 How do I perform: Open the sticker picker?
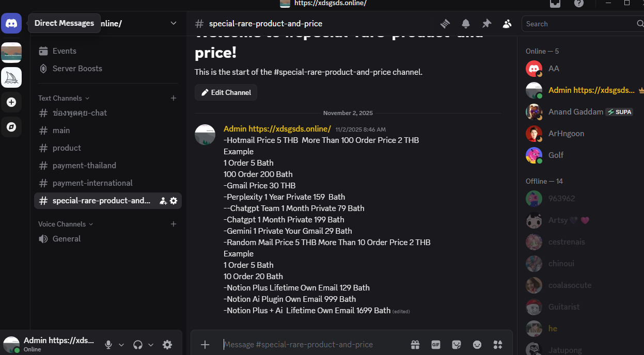[456, 344]
